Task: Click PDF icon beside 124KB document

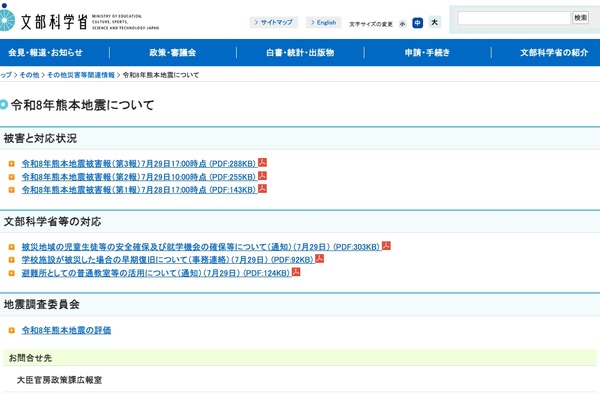Action: [296, 272]
